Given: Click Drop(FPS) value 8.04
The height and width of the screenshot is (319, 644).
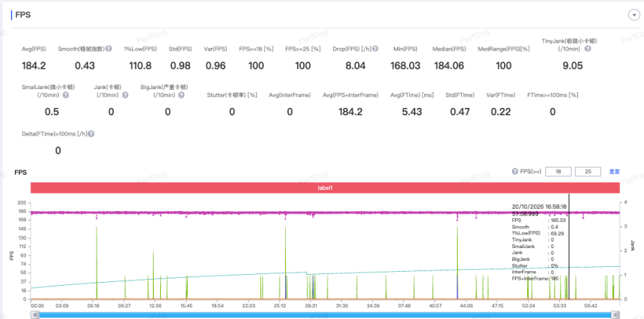Looking at the screenshot, I should tap(355, 66).
